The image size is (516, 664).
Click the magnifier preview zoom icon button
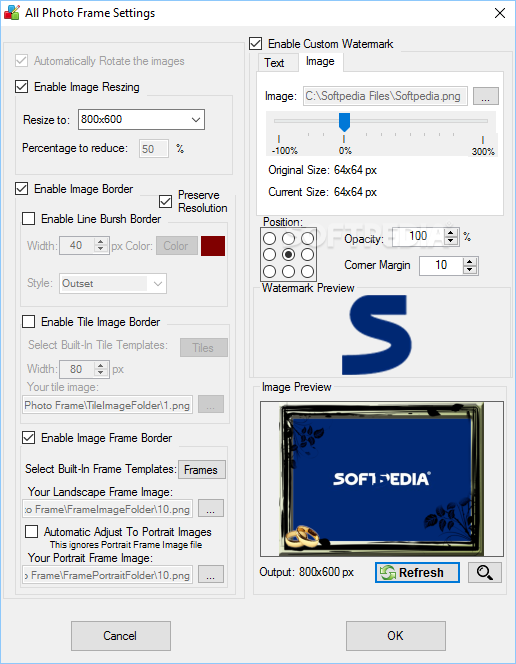485,573
